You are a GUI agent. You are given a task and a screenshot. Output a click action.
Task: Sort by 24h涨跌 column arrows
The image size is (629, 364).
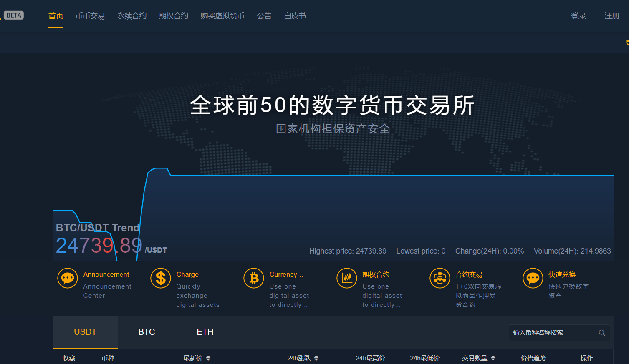[x=316, y=358]
